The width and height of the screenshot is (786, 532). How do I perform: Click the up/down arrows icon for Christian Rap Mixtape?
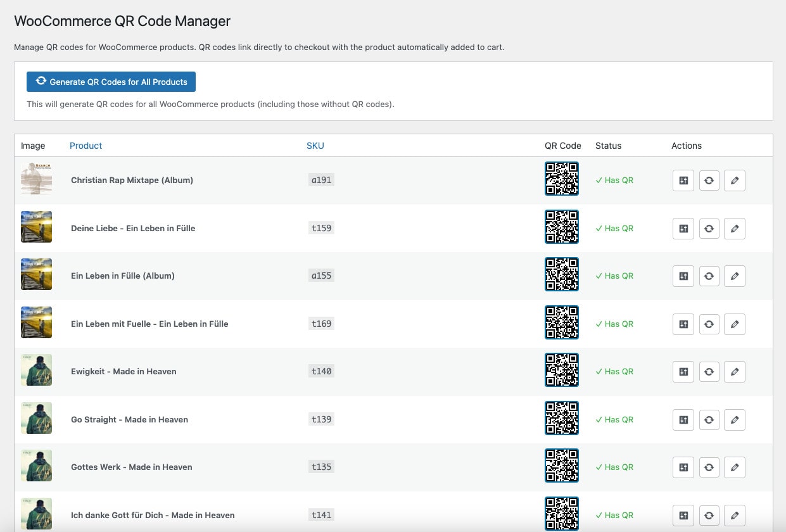[683, 180]
